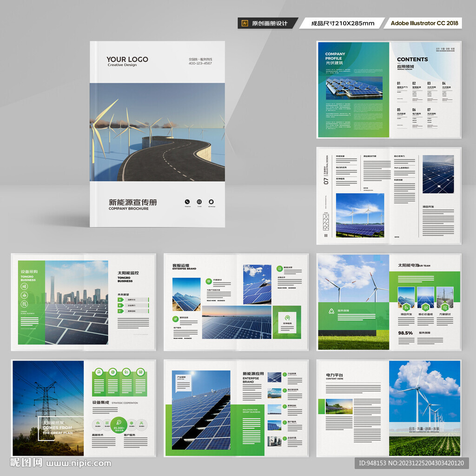Viewport: 476px width, 476px height.
Task: Click the equipment thumbnail beside 企业价值
Action: point(274,442)
